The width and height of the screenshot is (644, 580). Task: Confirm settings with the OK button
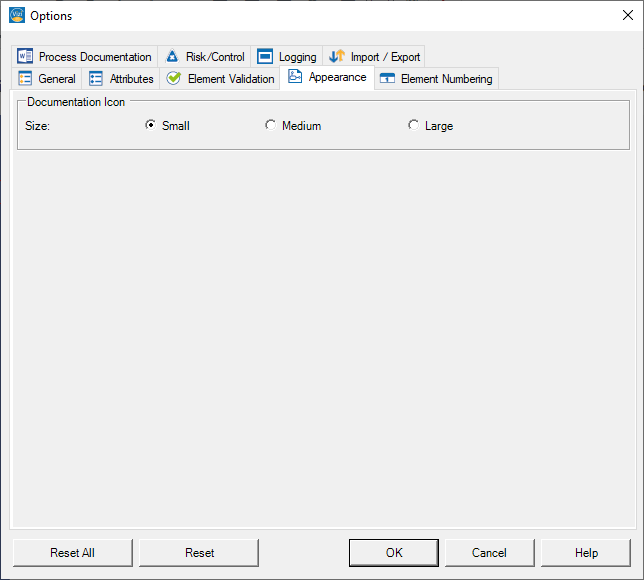tap(393, 553)
